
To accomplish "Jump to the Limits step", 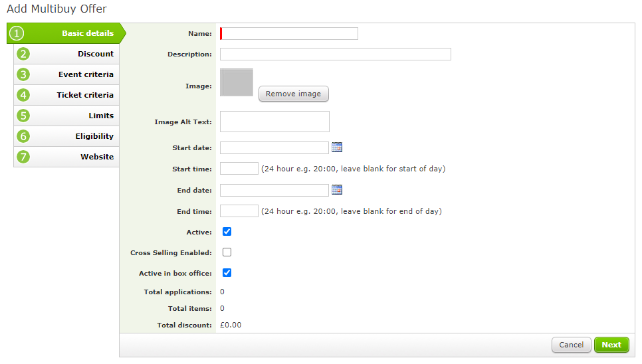I will coord(66,116).
